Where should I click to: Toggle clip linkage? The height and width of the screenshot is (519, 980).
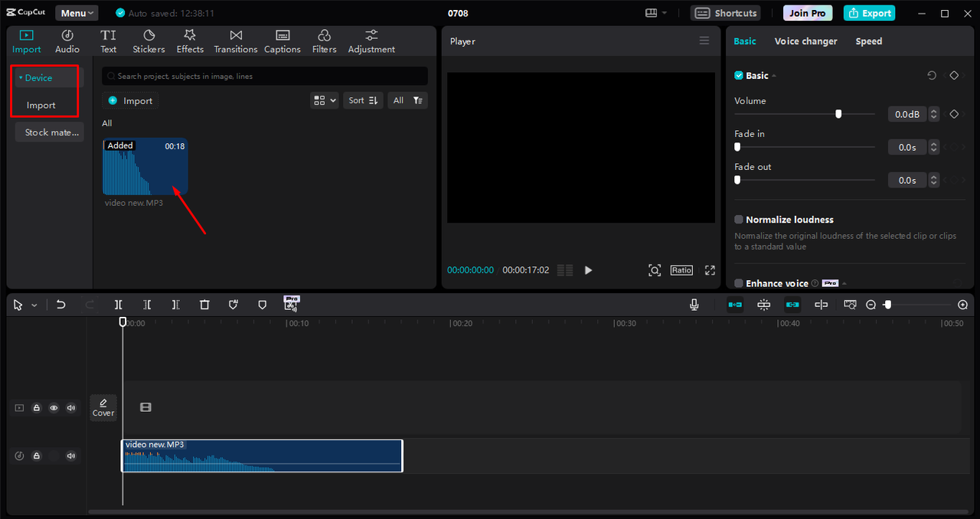pyautogui.click(x=792, y=305)
